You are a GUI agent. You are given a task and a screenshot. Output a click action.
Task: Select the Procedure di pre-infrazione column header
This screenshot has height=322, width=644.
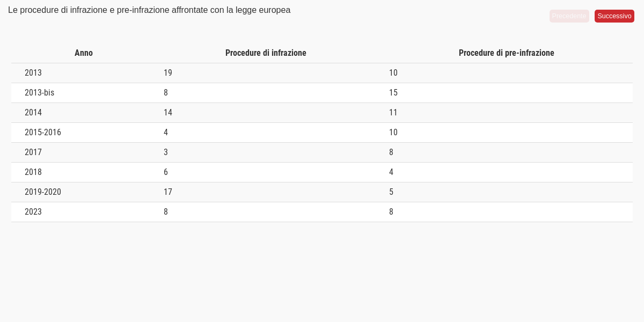506,53
